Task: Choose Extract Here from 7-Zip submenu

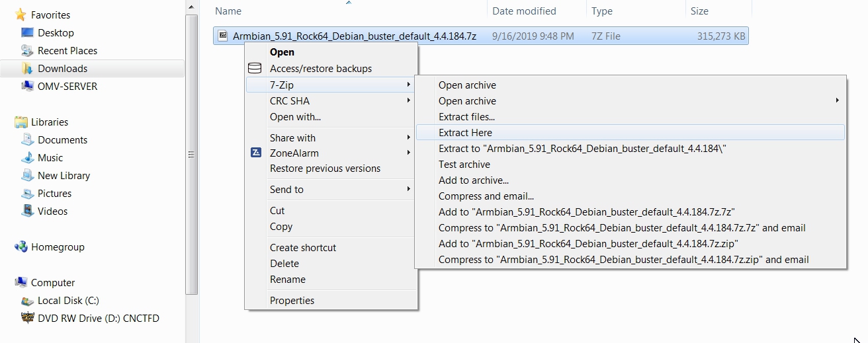Action: [x=465, y=133]
